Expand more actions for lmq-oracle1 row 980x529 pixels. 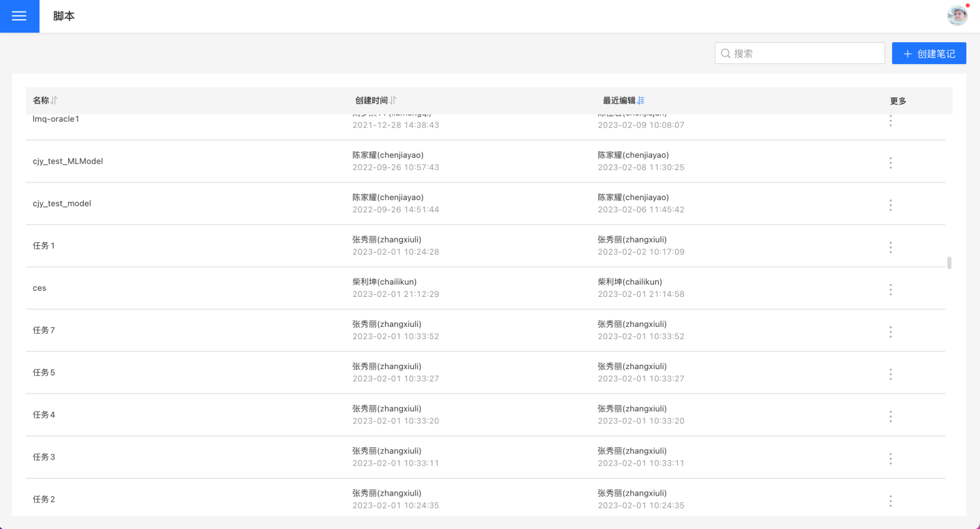[x=890, y=121]
